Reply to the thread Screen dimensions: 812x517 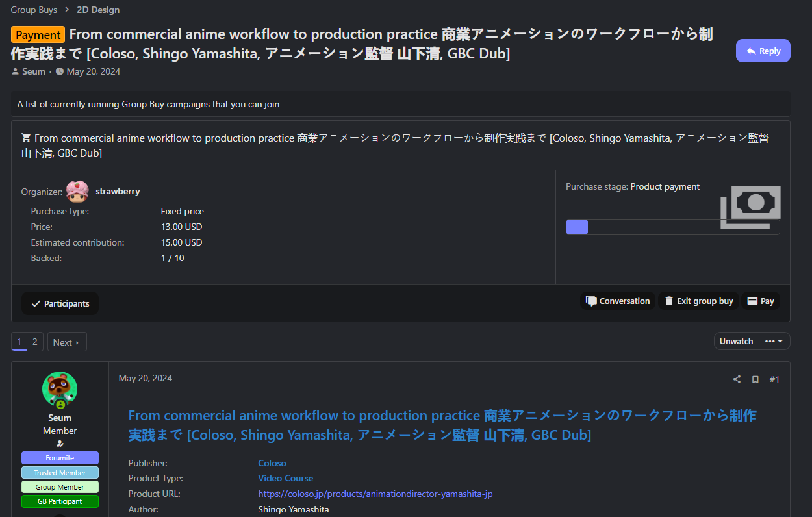click(763, 51)
